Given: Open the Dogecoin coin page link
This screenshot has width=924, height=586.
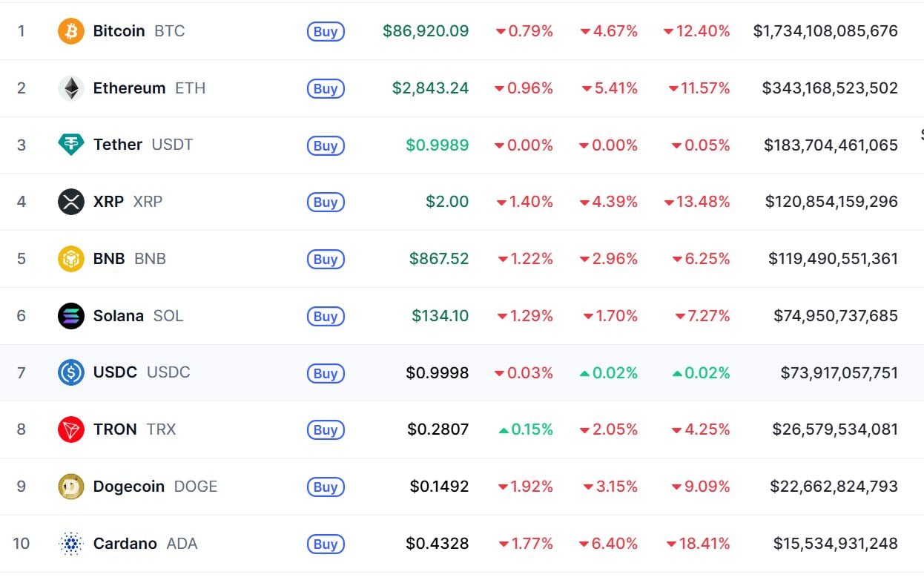Looking at the screenshot, I should pyautogui.click(x=129, y=487).
